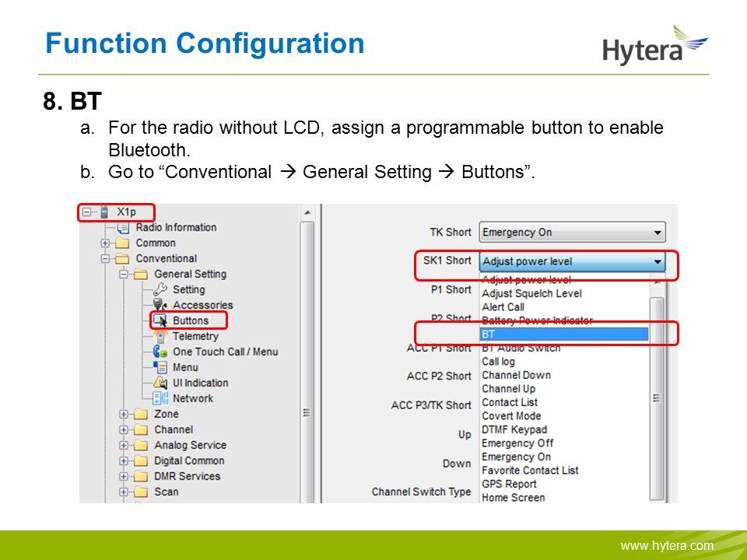Choose Favorite Contact List option

(x=530, y=471)
